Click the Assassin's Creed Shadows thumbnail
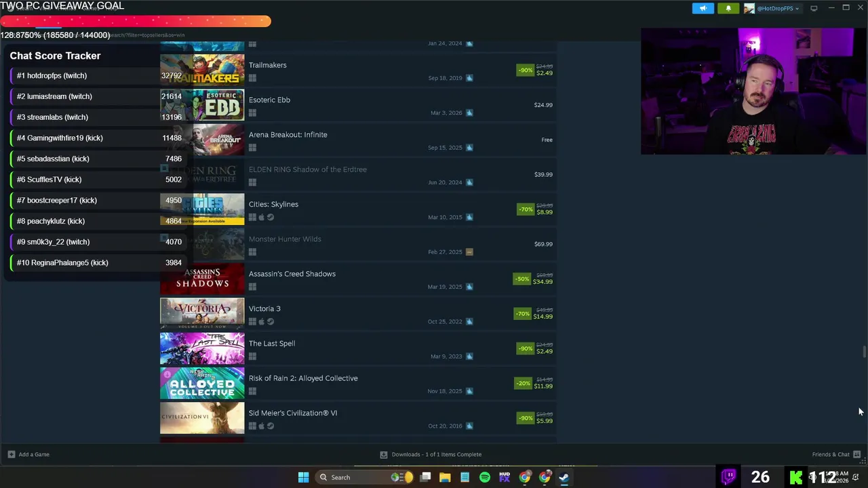This screenshot has width=868, height=488. (x=202, y=279)
